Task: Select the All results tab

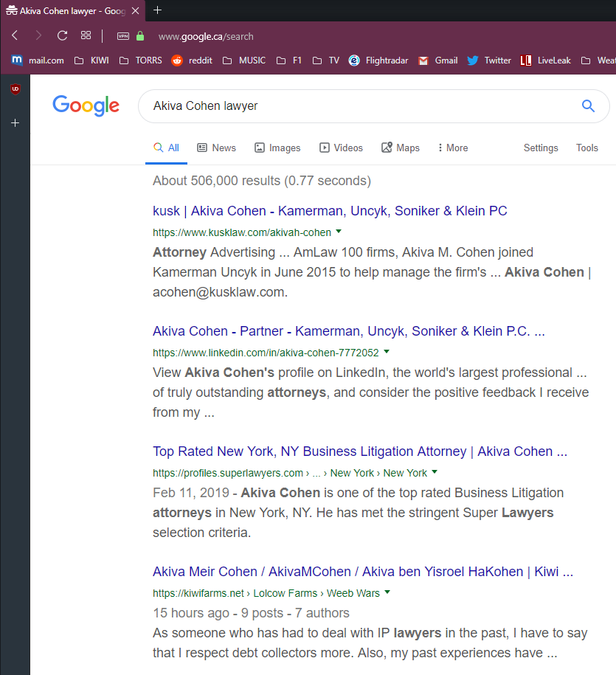Action: [x=166, y=148]
